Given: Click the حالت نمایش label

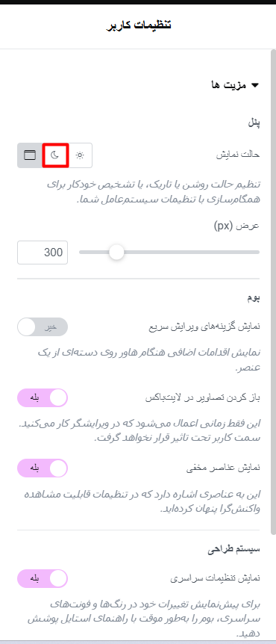Looking at the screenshot, I should tap(238, 155).
